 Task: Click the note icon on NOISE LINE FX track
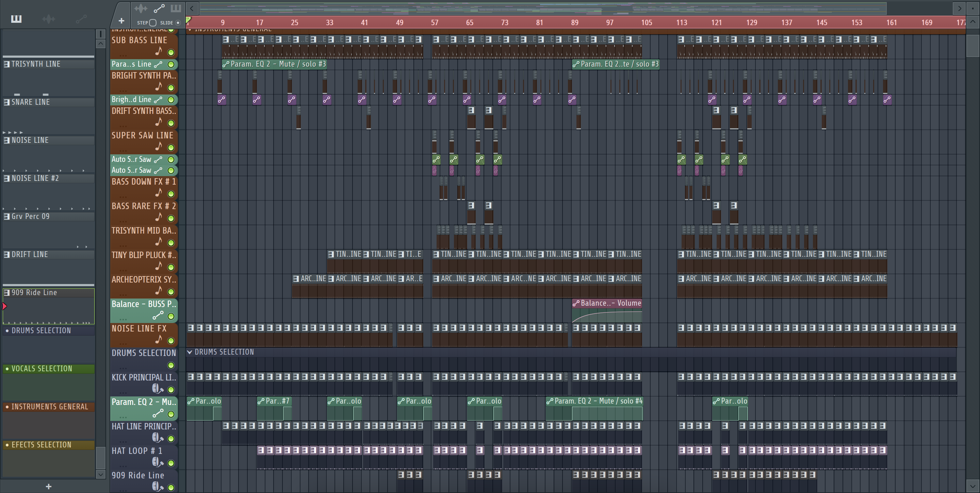(158, 339)
